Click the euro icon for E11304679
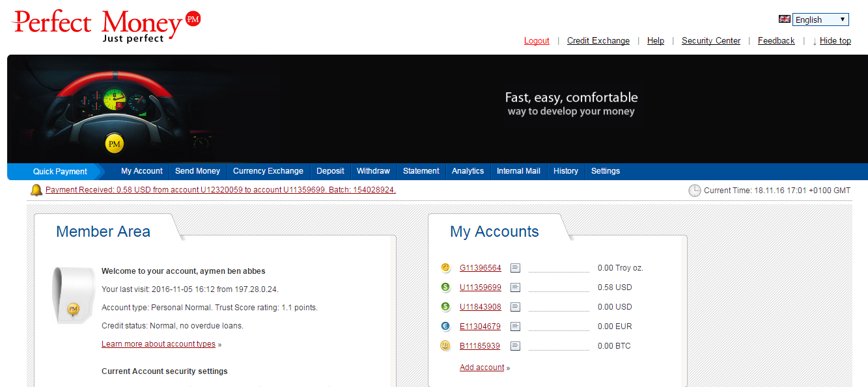 pyautogui.click(x=445, y=327)
